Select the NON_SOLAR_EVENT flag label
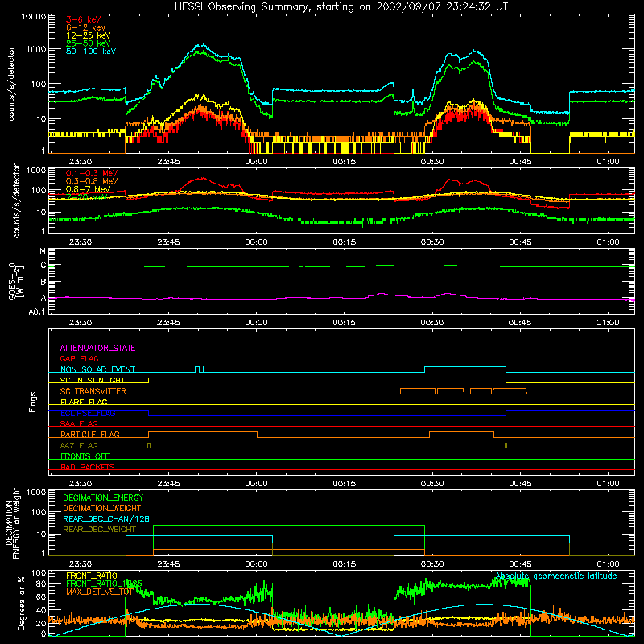The image size is (644, 644). click(x=97, y=369)
